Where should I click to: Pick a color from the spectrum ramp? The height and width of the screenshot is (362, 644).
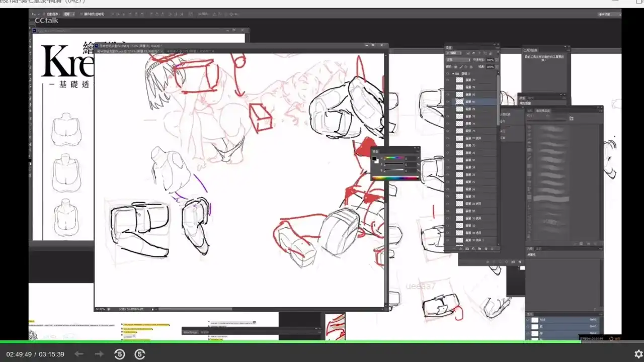[395, 177]
